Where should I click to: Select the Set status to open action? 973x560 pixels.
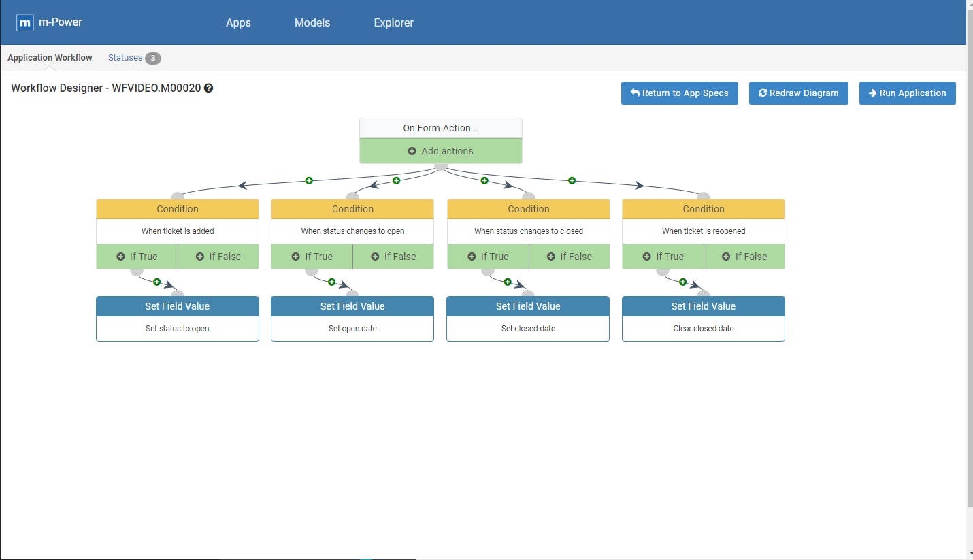(x=177, y=328)
